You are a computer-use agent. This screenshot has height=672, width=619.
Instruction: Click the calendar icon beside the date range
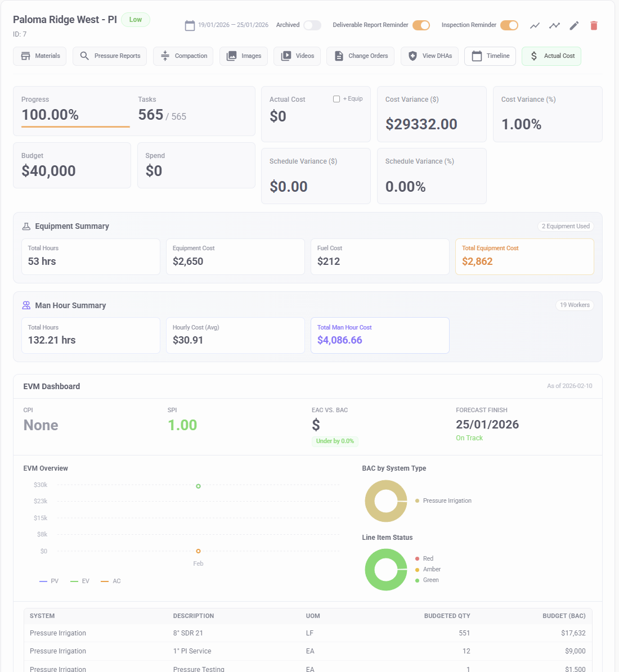point(190,25)
